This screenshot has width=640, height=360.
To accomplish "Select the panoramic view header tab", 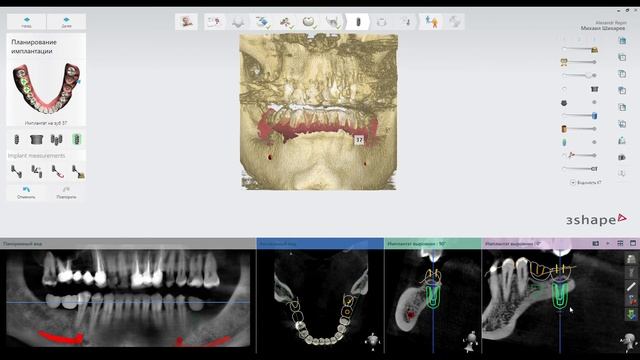I will click(x=128, y=244).
